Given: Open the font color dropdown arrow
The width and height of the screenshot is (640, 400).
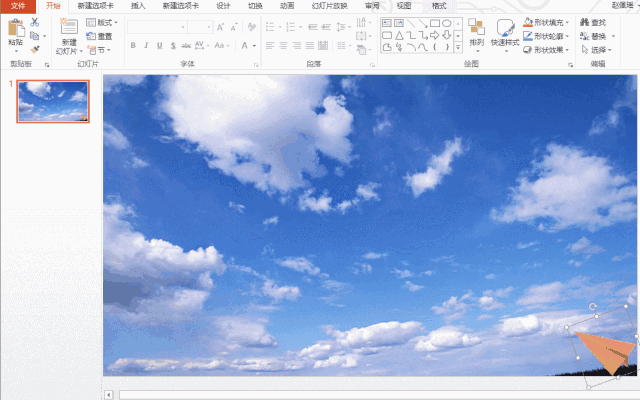Looking at the screenshot, I should [x=254, y=46].
